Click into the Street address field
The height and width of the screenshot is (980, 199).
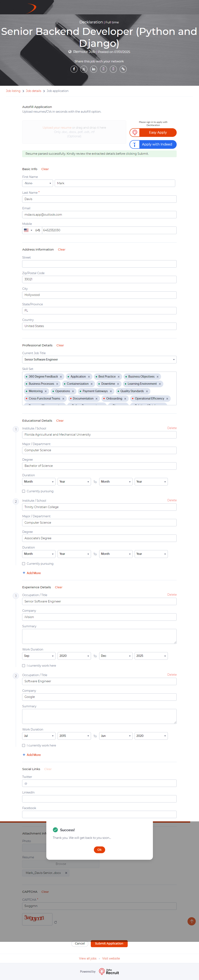[x=99, y=264]
